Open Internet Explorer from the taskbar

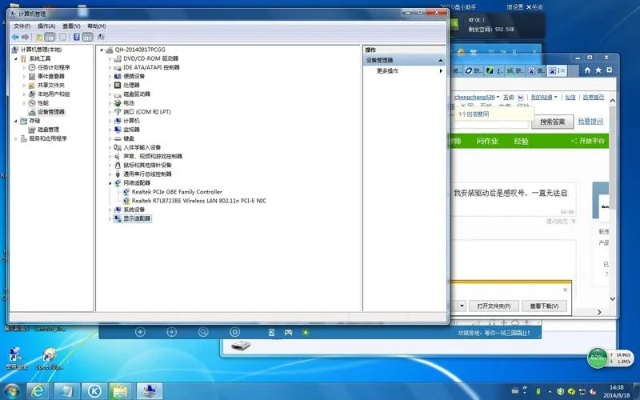click(39, 389)
